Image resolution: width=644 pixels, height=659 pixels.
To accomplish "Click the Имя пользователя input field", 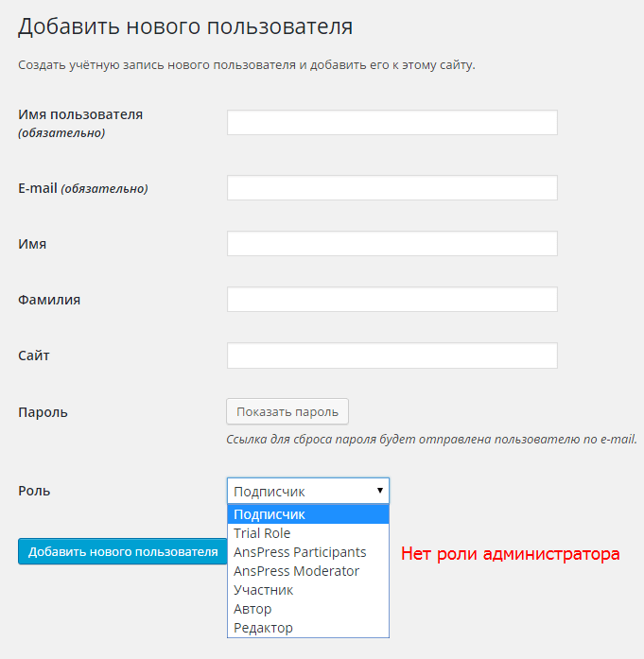I will tap(392, 122).
